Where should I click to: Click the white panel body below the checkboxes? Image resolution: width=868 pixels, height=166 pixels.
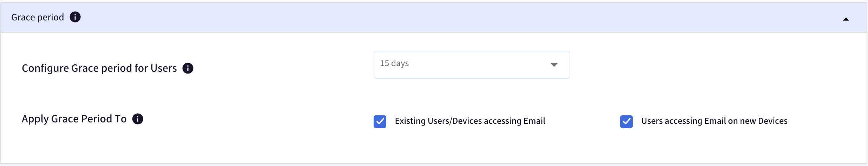[434, 148]
